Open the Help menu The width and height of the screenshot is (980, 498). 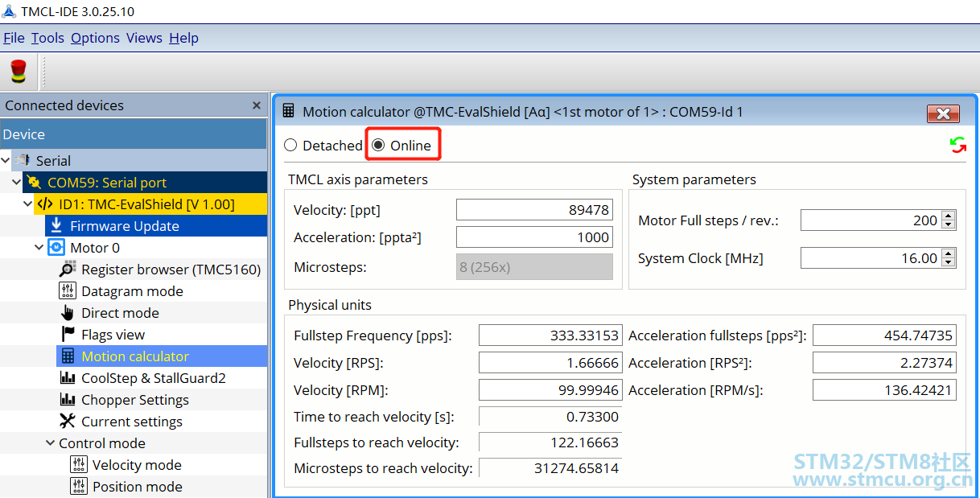pos(183,38)
